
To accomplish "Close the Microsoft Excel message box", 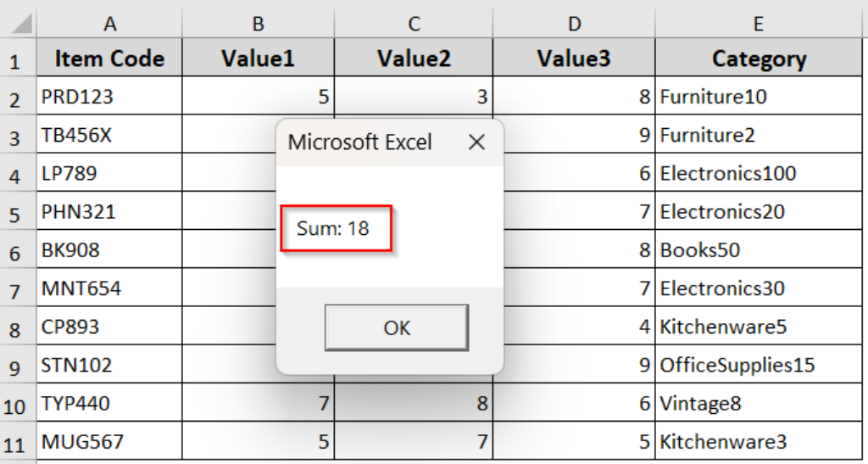I will tap(476, 143).
